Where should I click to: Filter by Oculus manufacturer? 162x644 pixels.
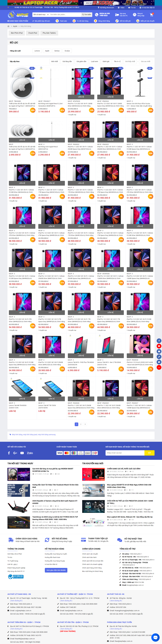coord(67,51)
